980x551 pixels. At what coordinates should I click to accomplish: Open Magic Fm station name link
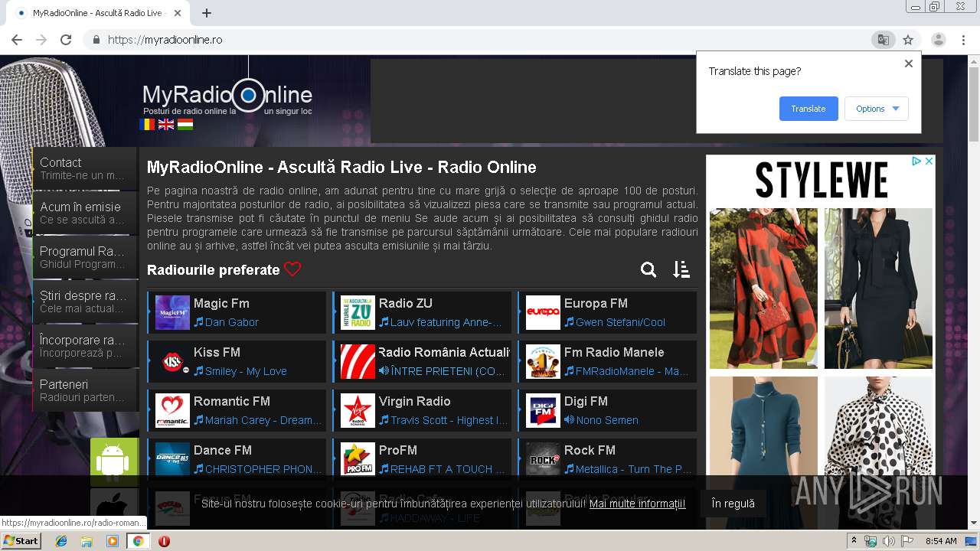point(221,303)
